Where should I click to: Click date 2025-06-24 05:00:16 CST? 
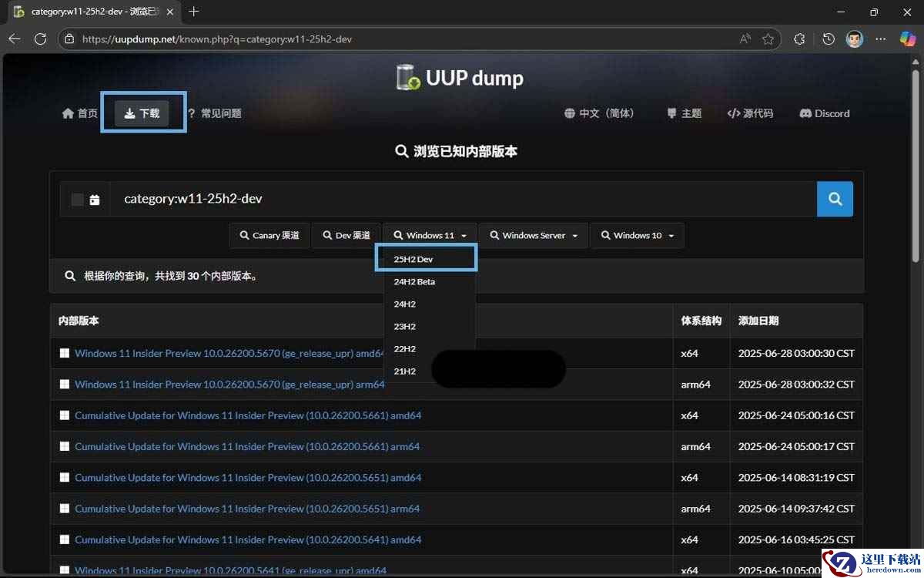click(796, 415)
